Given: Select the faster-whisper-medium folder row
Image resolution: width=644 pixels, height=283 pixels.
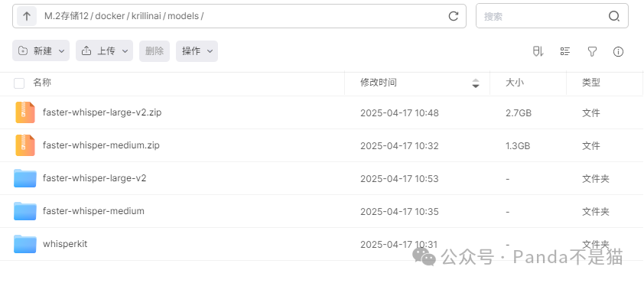Looking at the screenshot, I should 322,211.
